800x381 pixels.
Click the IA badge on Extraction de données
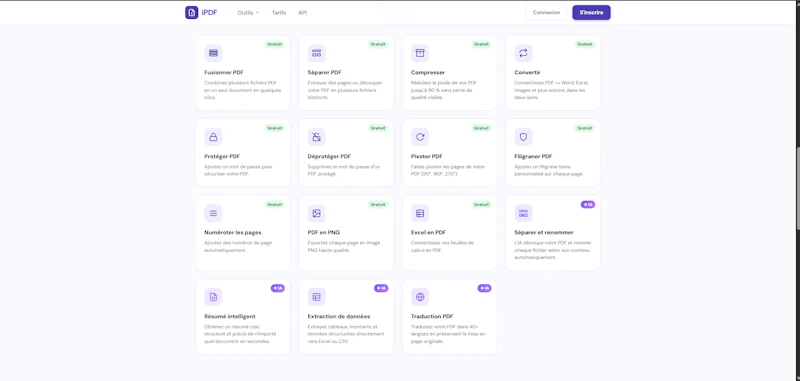tap(381, 288)
